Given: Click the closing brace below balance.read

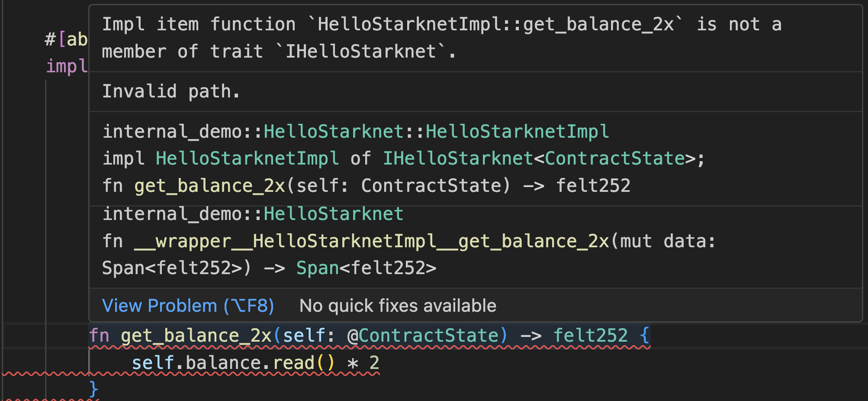Looking at the screenshot, I should click(x=93, y=388).
